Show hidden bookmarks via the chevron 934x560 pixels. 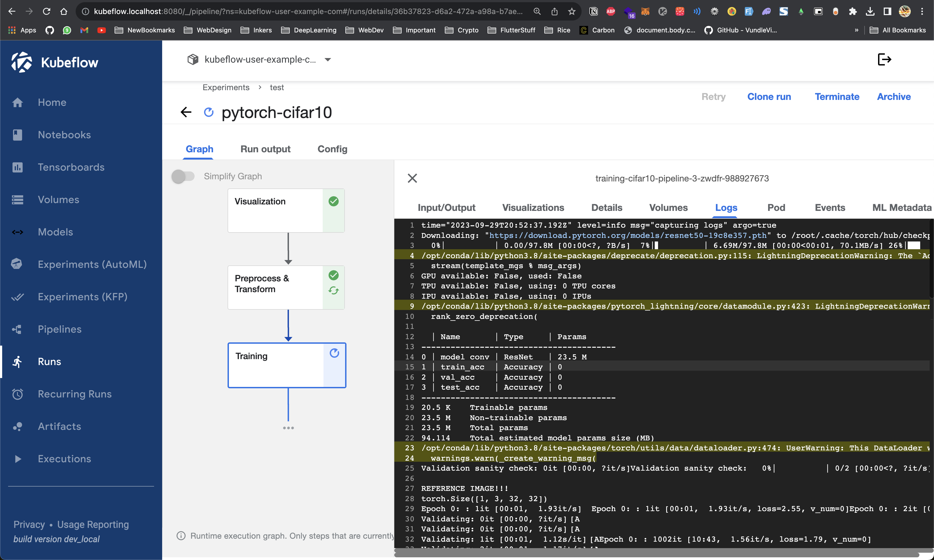tap(856, 30)
